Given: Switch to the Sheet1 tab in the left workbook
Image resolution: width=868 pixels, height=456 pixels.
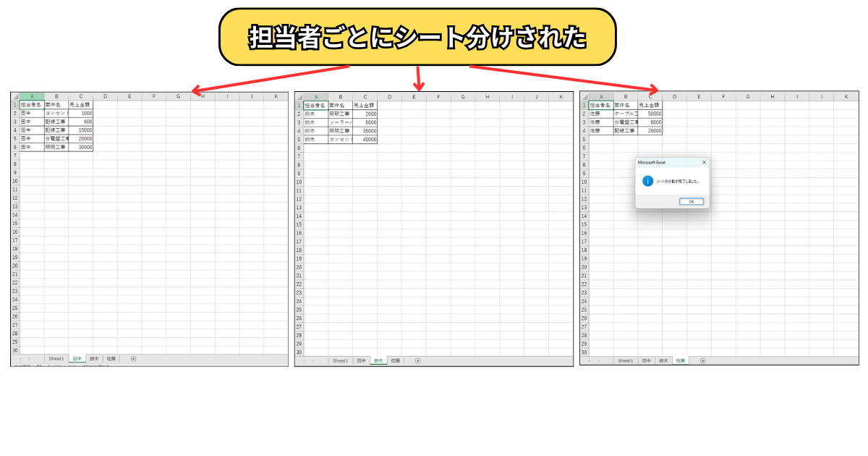Looking at the screenshot, I should pos(56,357).
